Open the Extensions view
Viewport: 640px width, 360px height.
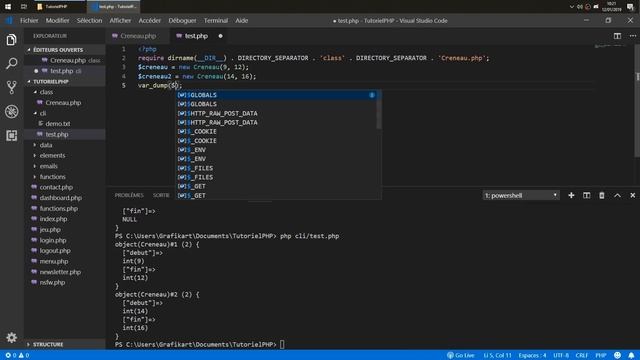coord(11,136)
